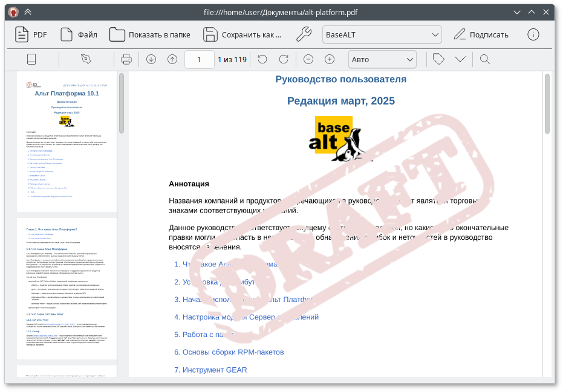Open settings with the wrench icon
This screenshot has height=392, width=563.
(304, 34)
